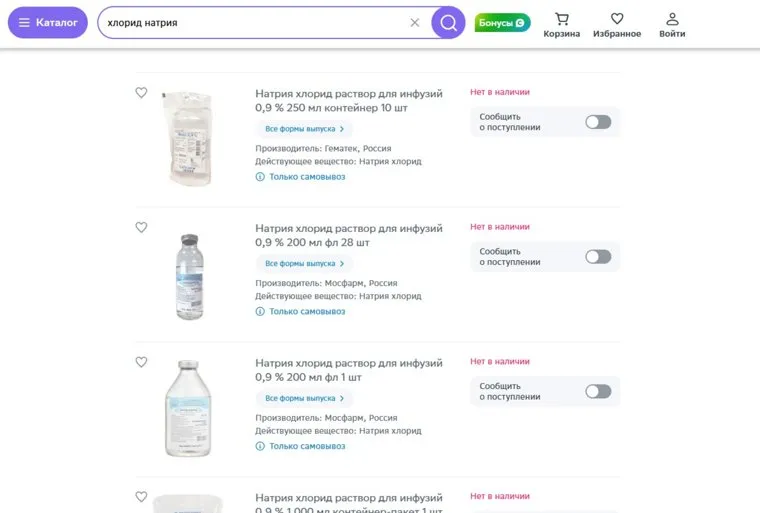Expand Все формы выпуска for 1 шт product
The width and height of the screenshot is (760, 513).
(x=304, y=398)
